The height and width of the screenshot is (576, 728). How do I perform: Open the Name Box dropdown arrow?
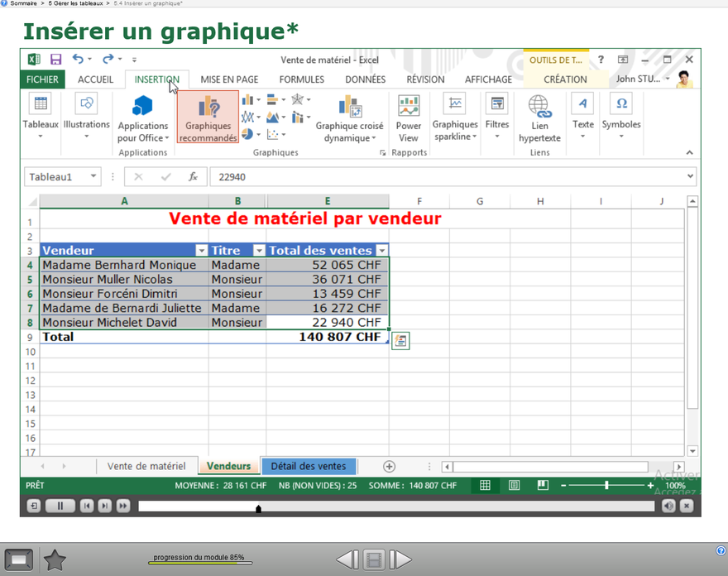93,177
